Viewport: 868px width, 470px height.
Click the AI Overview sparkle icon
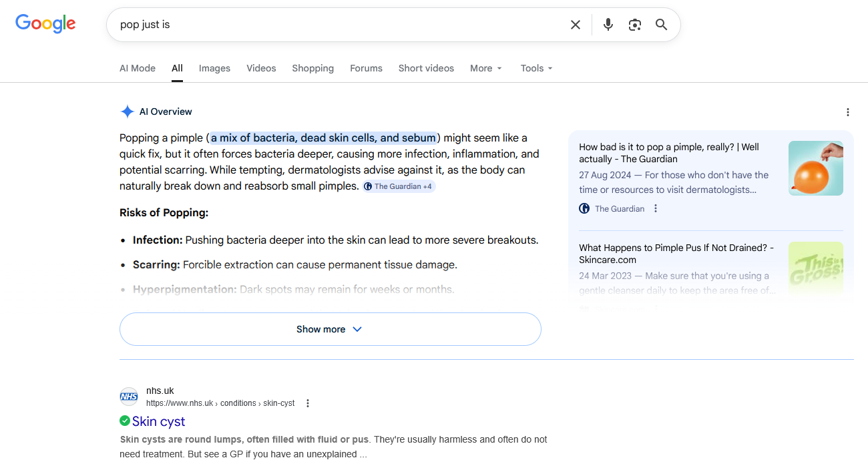pos(127,111)
